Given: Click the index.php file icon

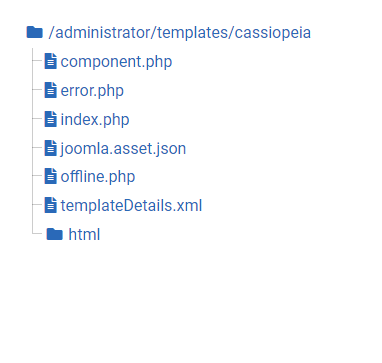Looking at the screenshot, I should tap(51, 119).
